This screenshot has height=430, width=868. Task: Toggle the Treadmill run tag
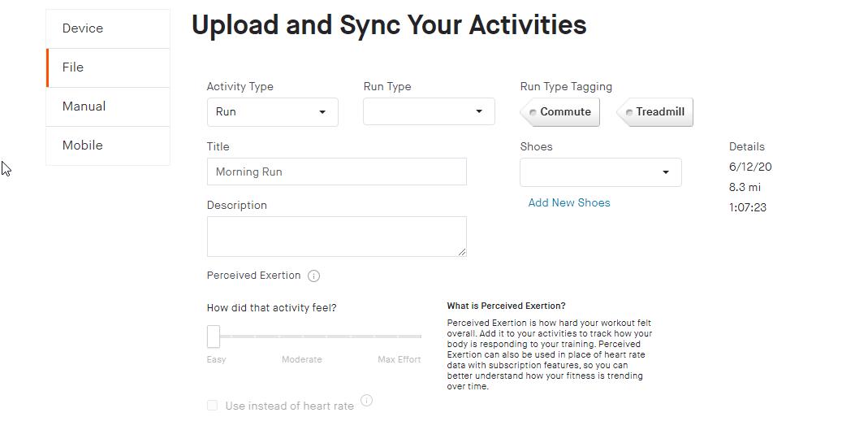pyautogui.click(x=654, y=112)
